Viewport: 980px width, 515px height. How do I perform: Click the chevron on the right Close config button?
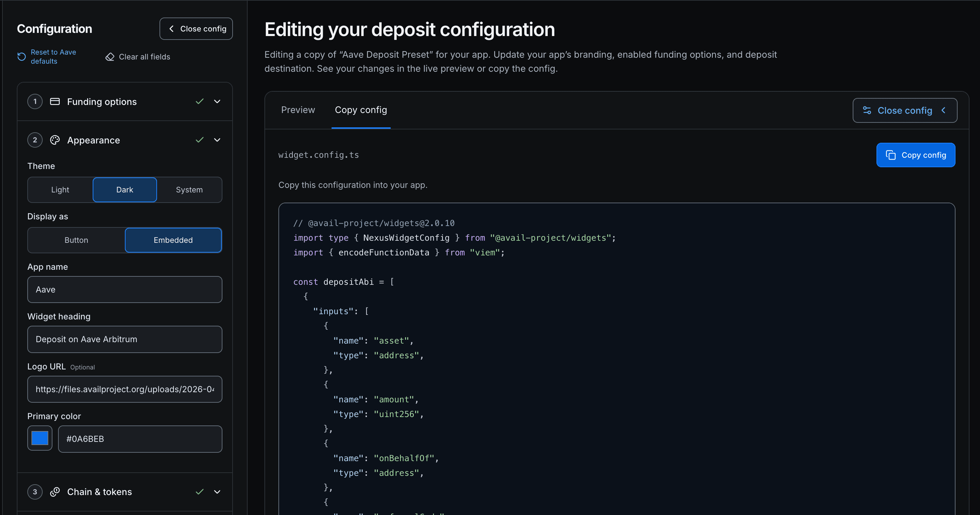pos(944,111)
